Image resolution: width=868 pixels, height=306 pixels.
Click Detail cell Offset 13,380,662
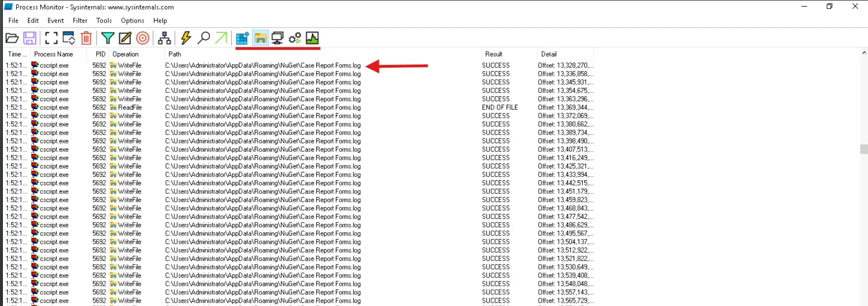coord(566,124)
